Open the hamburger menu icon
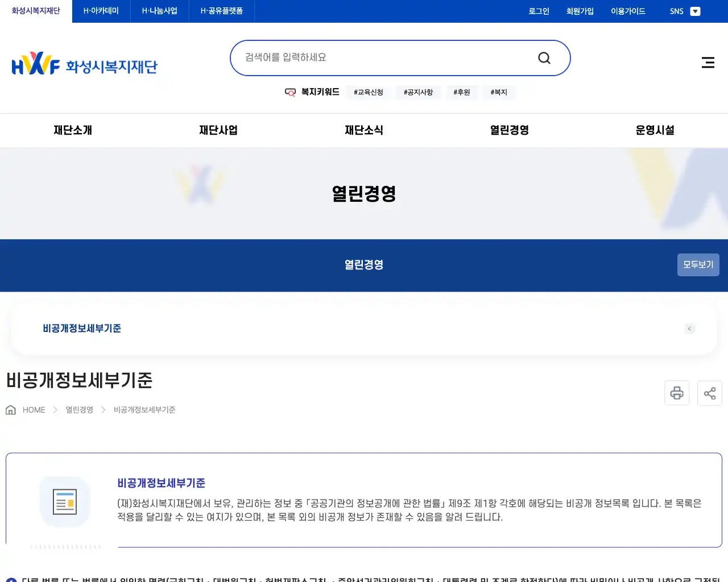The image size is (728, 582). click(x=708, y=63)
